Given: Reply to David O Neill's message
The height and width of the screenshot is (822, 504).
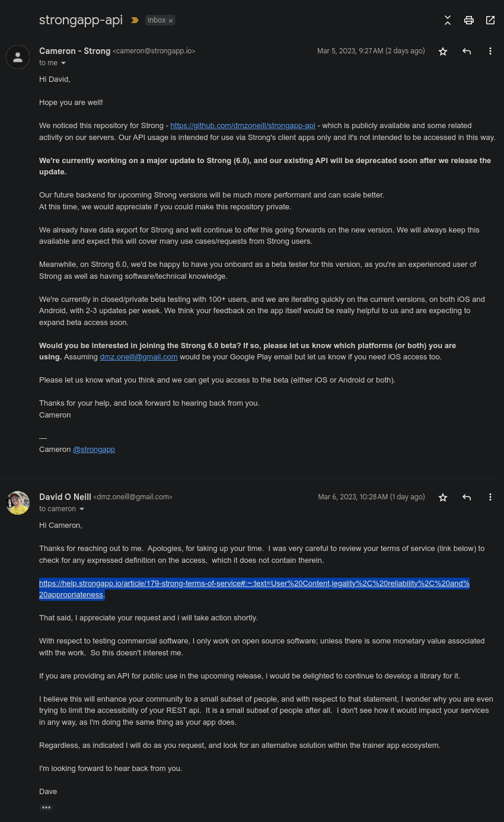Looking at the screenshot, I should tap(467, 497).
